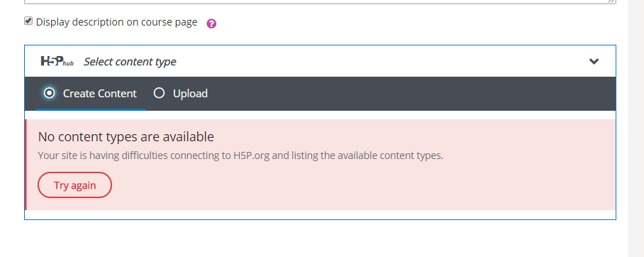Grab the description textarea resize handle
This screenshot has width=644, height=257.
click(x=611, y=1)
